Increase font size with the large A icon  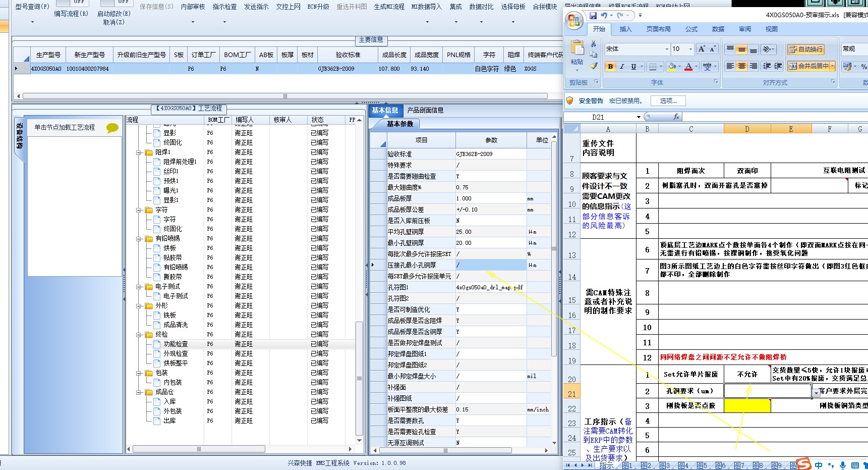coord(701,49)
